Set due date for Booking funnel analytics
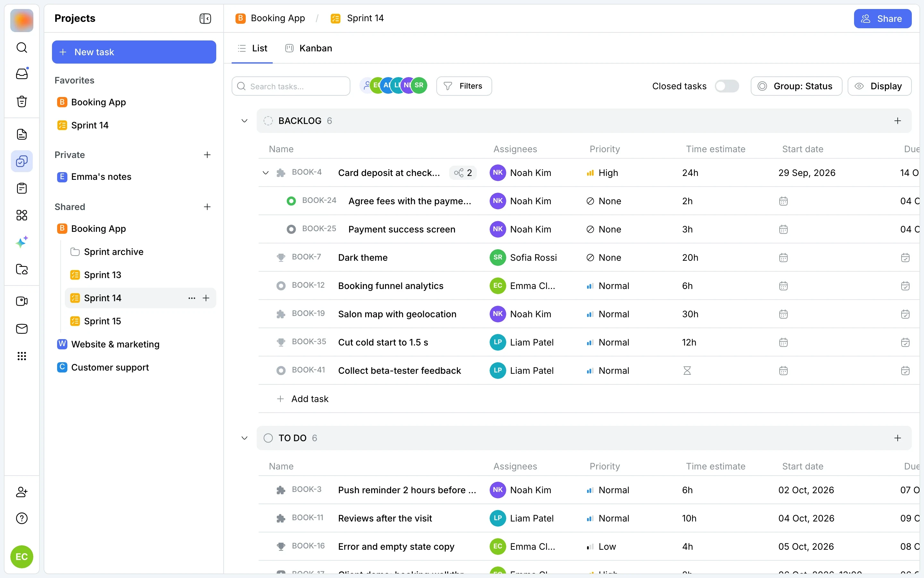 [x=905, y=286]
